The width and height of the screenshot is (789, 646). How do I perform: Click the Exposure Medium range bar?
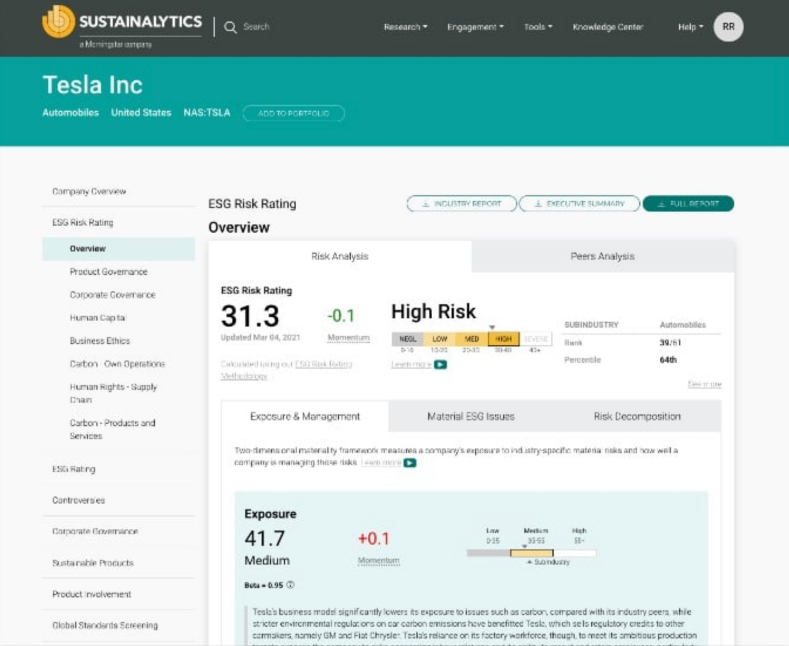click(532, 553)
